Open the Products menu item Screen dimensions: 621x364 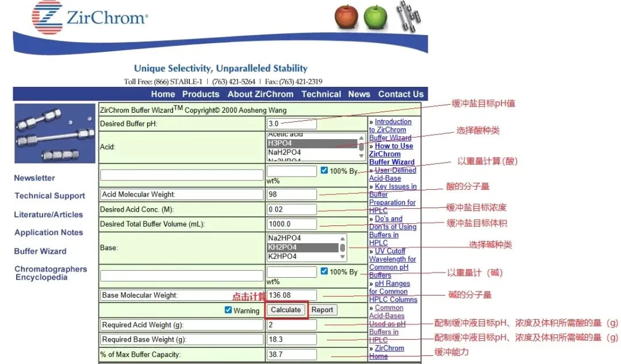201,94
